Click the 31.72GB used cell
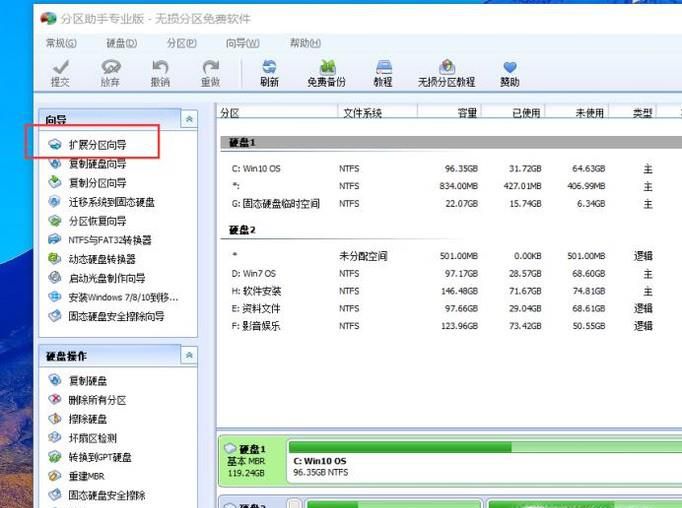This screenshot has height=508, width=682. (525, 168)
